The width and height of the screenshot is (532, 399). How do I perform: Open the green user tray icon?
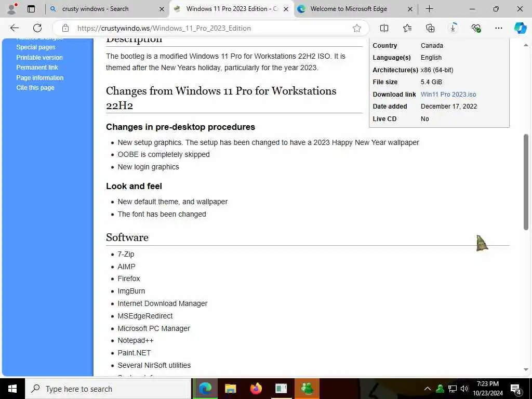pyautogui.click(x=440, y=389)
